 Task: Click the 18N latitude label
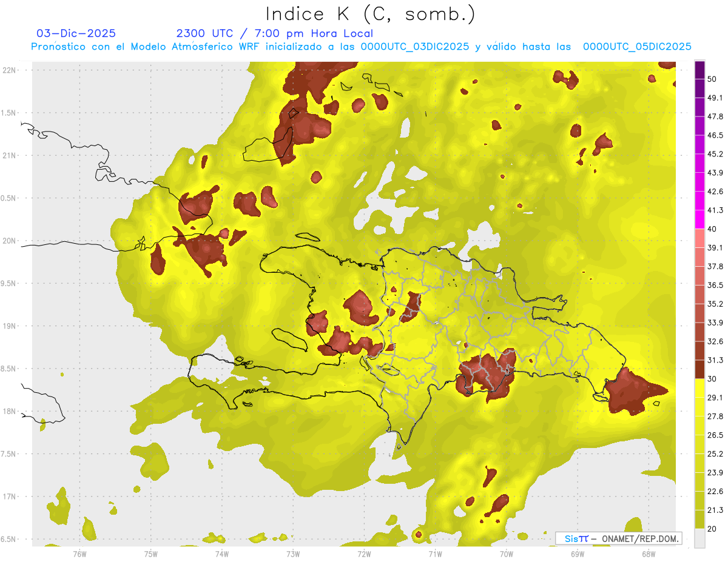[x=9, y=411]
